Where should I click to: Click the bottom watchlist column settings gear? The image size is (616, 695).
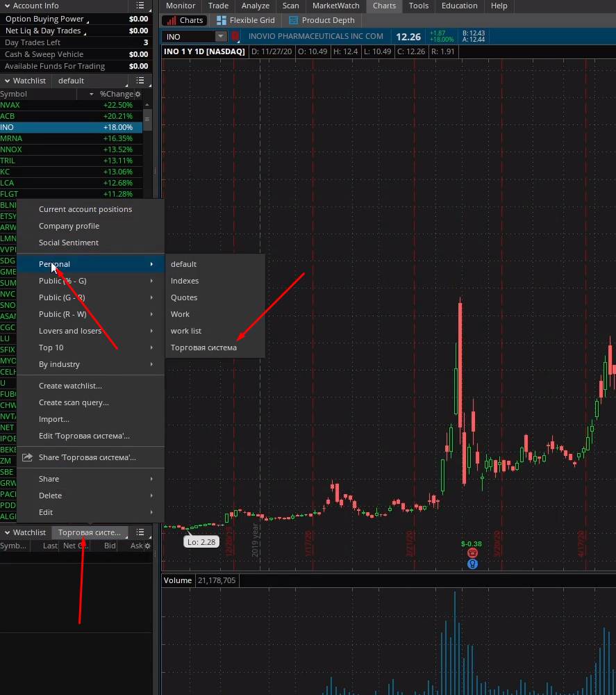coord(147,546)
